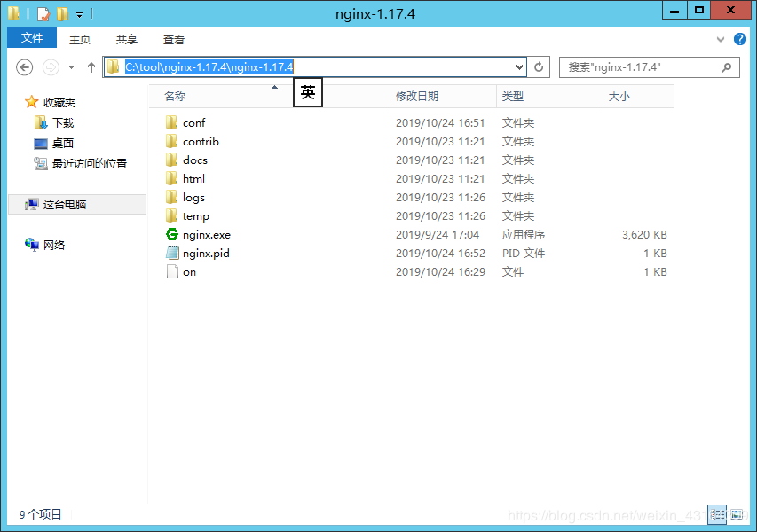
Task: Open recent locations dropdown arrow
Action: click(x=72, y=67)
